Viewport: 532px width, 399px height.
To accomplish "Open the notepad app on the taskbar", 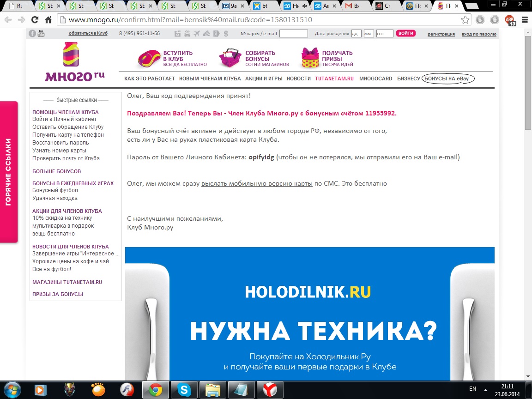I will (241, 390).
